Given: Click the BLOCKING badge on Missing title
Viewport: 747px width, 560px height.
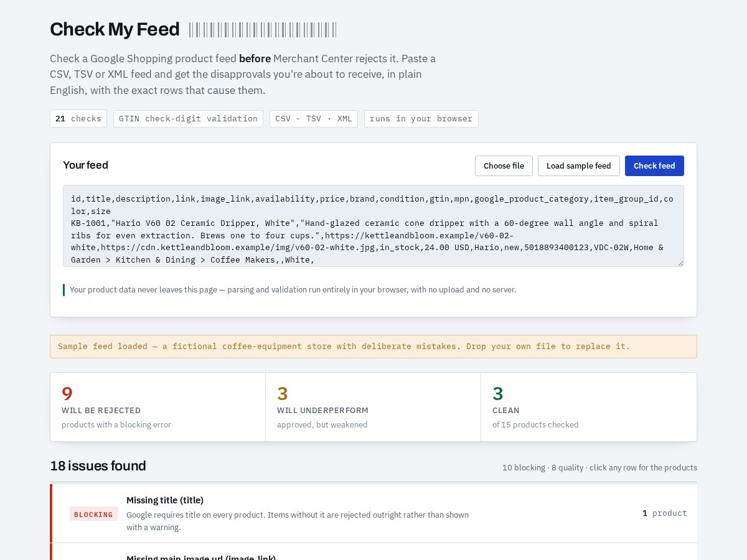Looking at the screenshot, I should [93, 514].
